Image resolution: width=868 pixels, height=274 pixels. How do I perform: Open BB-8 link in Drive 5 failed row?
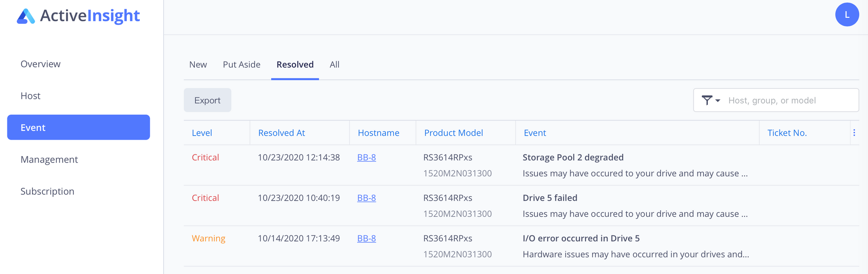[366, 198]
